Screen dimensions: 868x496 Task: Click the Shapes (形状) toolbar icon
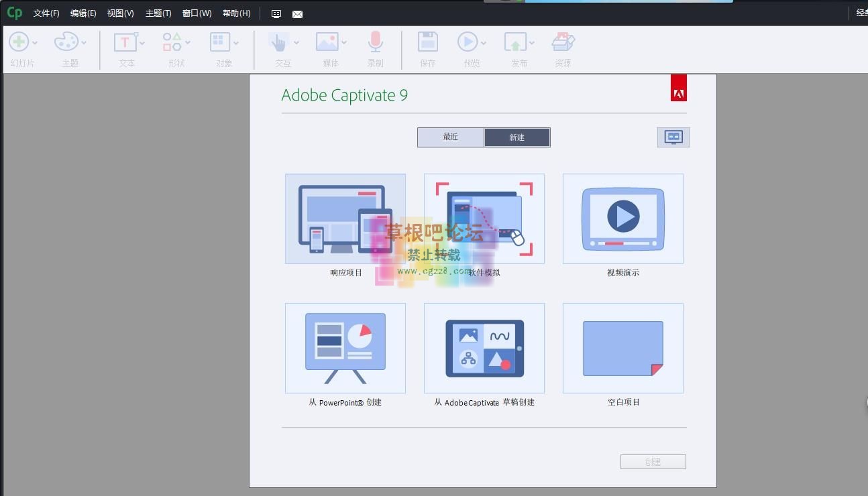172,42
